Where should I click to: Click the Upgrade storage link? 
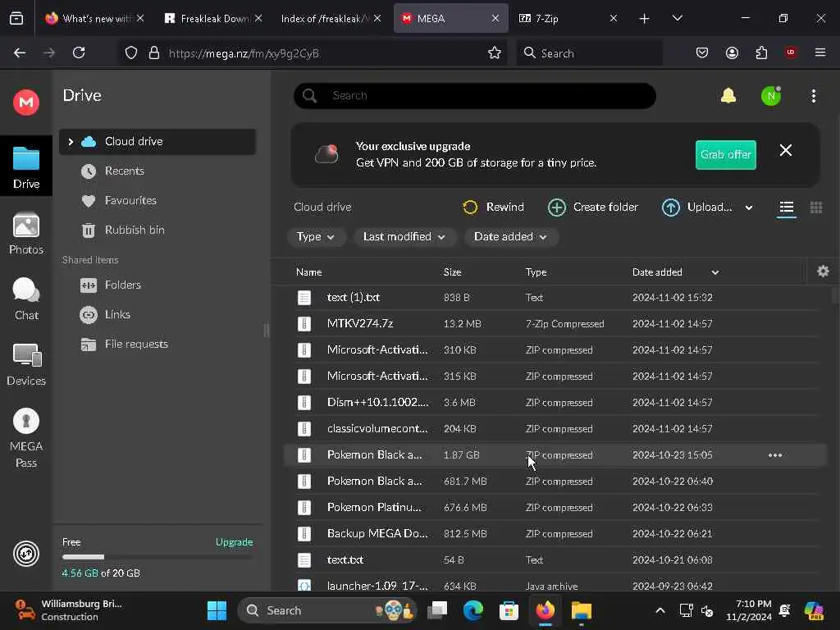click(234, 542)
